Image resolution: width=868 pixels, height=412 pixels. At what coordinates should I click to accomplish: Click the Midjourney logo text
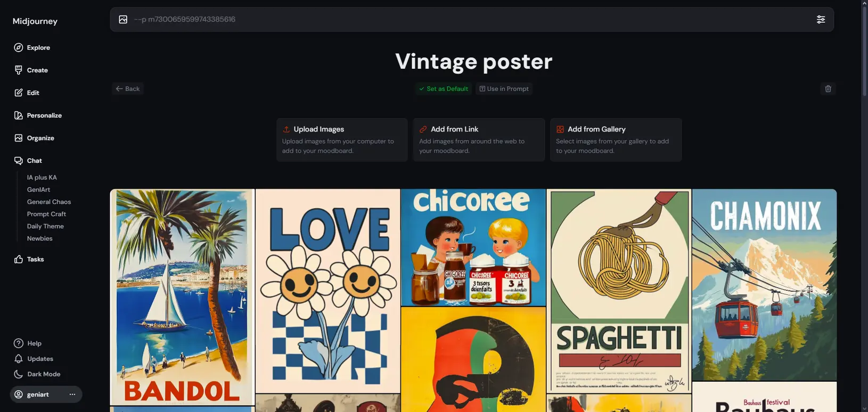(x=35, y=21)
